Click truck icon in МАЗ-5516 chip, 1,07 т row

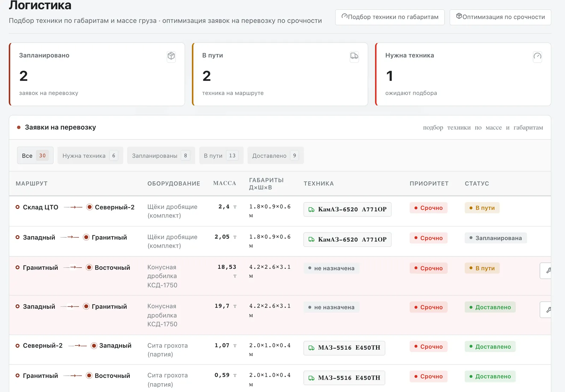tap(311, 348)
